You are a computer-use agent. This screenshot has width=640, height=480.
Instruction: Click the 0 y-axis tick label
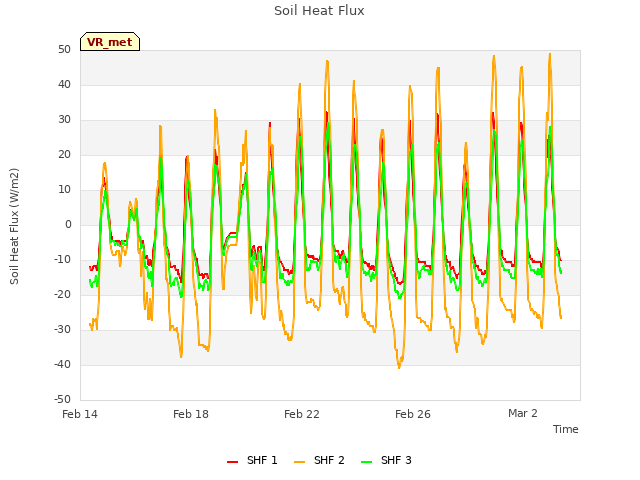(x=68, y=224)
